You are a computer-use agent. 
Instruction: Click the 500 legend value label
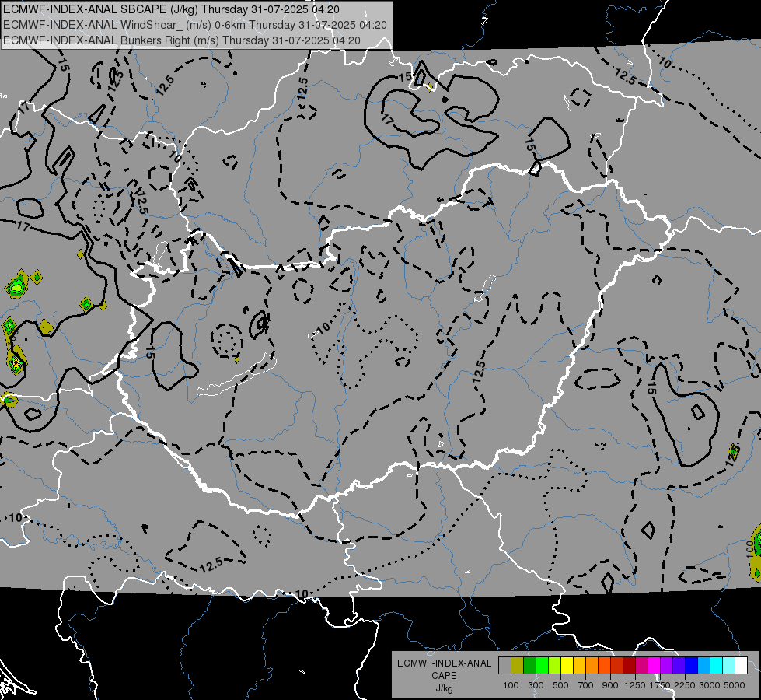click(x=560, y=685)
